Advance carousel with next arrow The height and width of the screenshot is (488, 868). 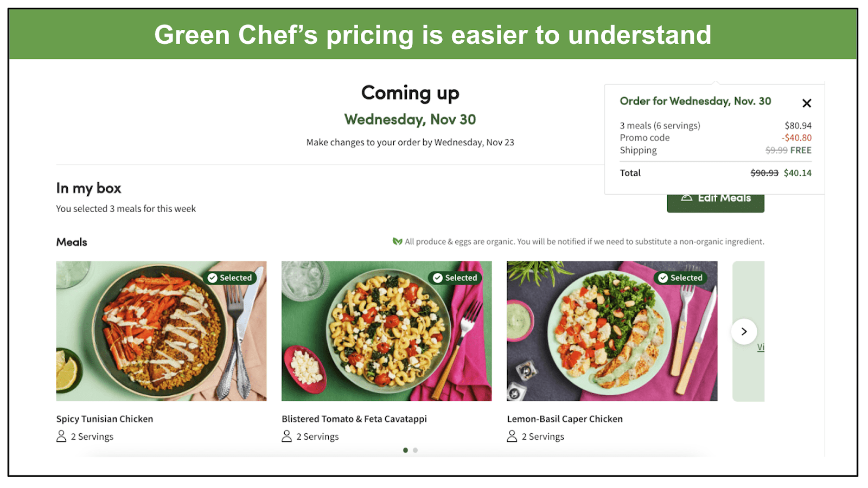[x=744, y=331]
